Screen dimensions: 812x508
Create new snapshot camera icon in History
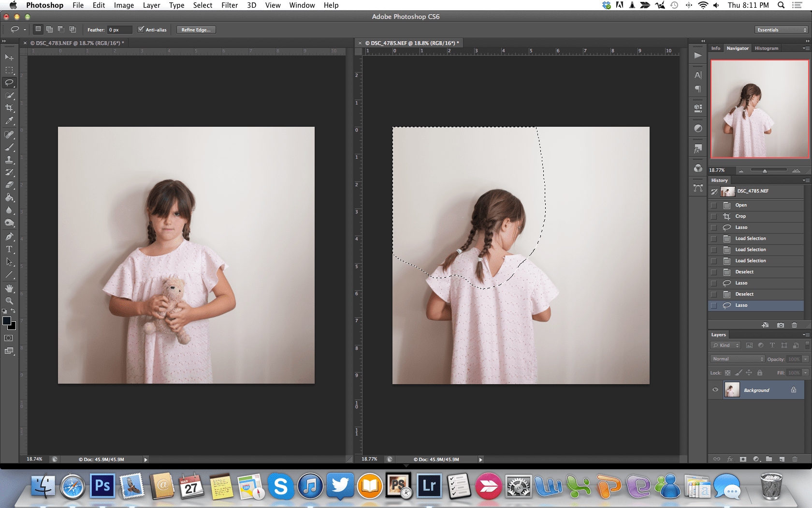pyautogui.click(x=780, y=325)
